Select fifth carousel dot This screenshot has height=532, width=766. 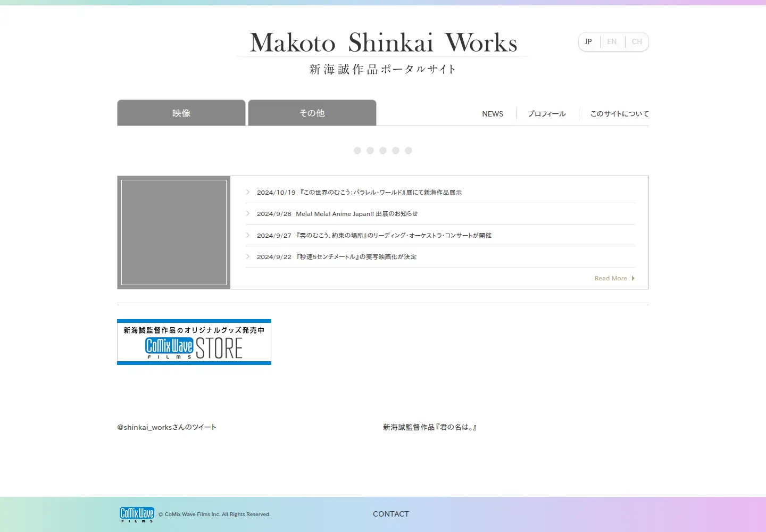pos(409,151)
